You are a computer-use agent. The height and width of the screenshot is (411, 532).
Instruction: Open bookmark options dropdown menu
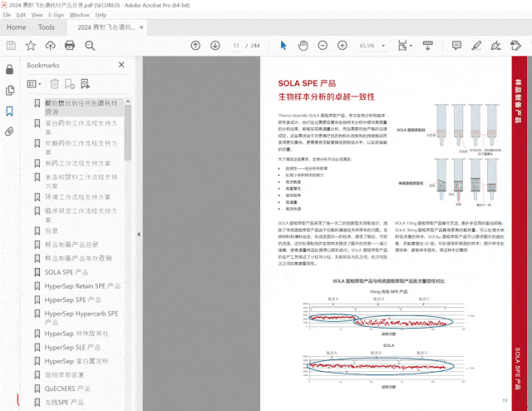point(34,83)
